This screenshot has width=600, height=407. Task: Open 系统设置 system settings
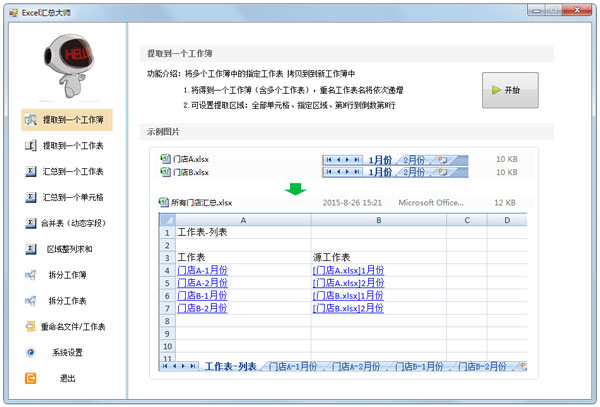click(x=70, y=352)
